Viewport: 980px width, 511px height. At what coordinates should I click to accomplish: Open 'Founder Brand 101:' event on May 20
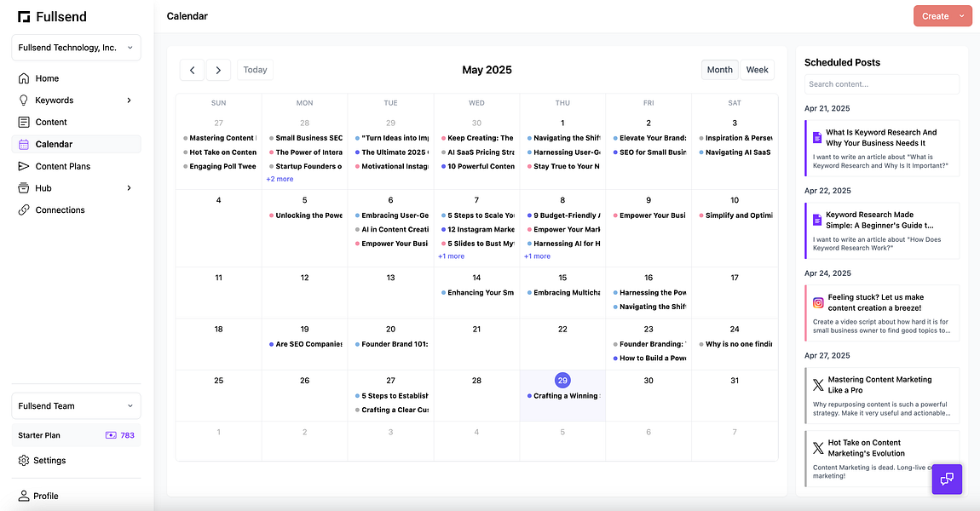(390, 344)
